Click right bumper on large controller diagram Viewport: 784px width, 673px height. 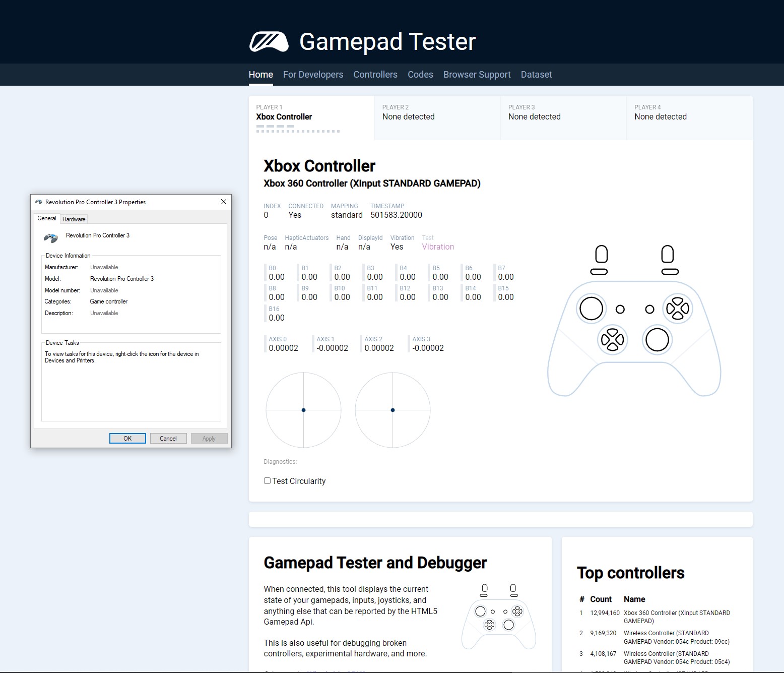(670, 272)
